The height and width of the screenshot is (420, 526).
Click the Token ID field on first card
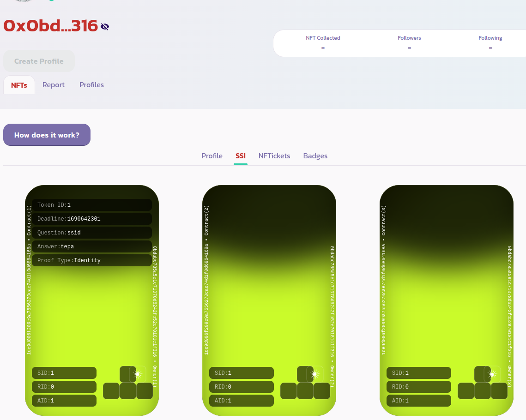tap(91, 205)
